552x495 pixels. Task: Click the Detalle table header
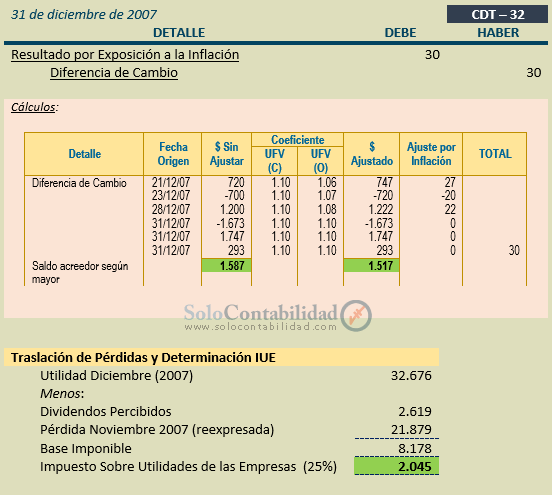coord(84,154)
